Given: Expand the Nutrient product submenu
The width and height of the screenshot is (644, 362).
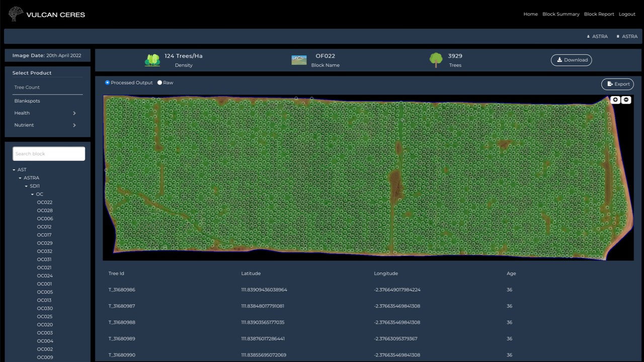Looking at the screenshot, I should (74, 125).
